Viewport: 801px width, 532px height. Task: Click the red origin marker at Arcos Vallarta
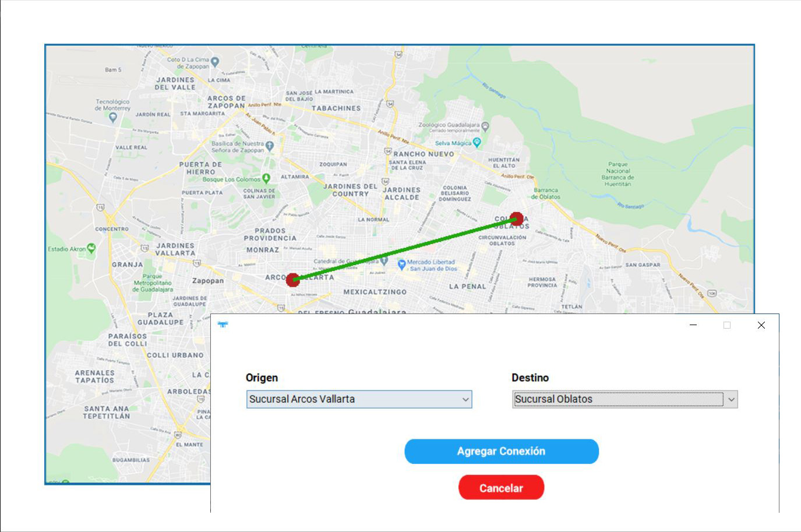click(293, 280)
